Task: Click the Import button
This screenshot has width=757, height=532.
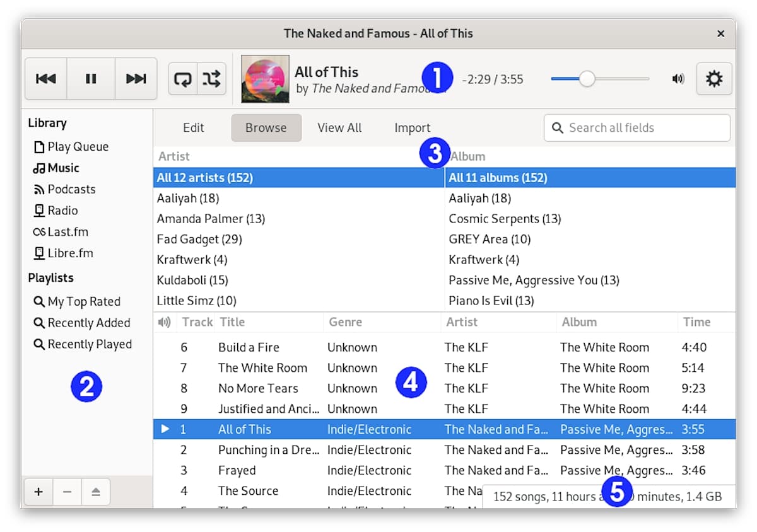Action: [413, 128]
